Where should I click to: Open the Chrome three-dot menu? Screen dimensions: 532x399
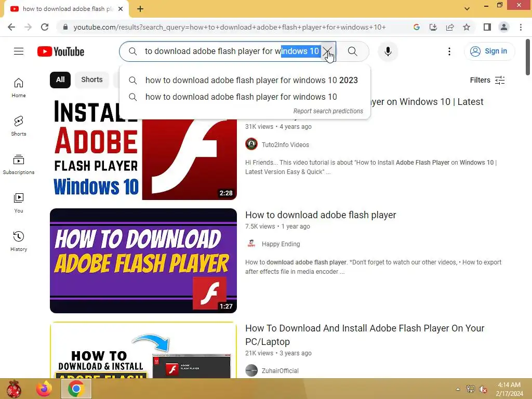[521, 27]
